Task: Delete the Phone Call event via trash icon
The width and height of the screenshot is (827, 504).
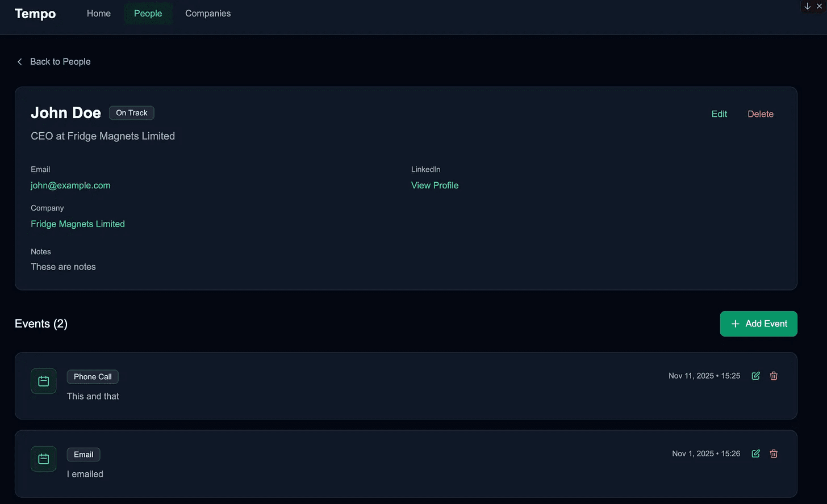Action: tap(774, 376)
